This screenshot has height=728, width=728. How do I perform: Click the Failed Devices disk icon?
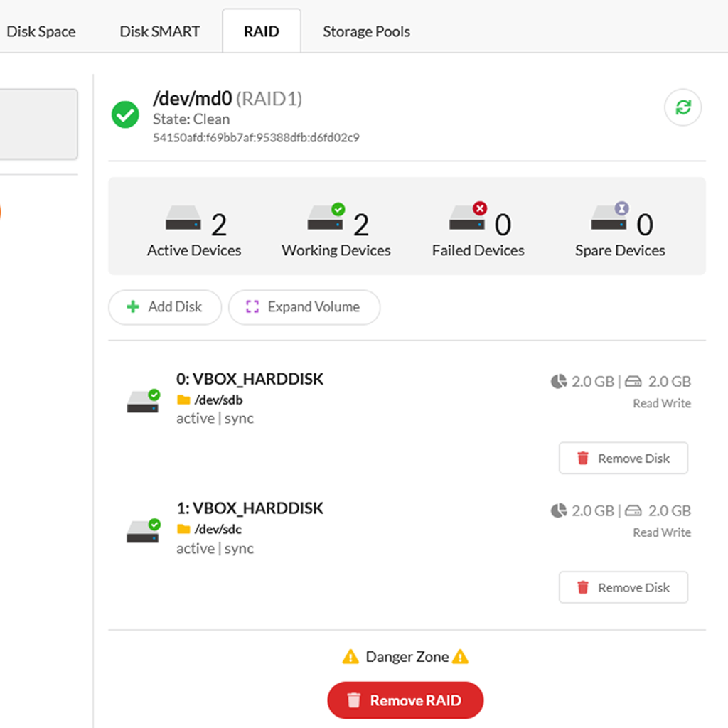467,218
